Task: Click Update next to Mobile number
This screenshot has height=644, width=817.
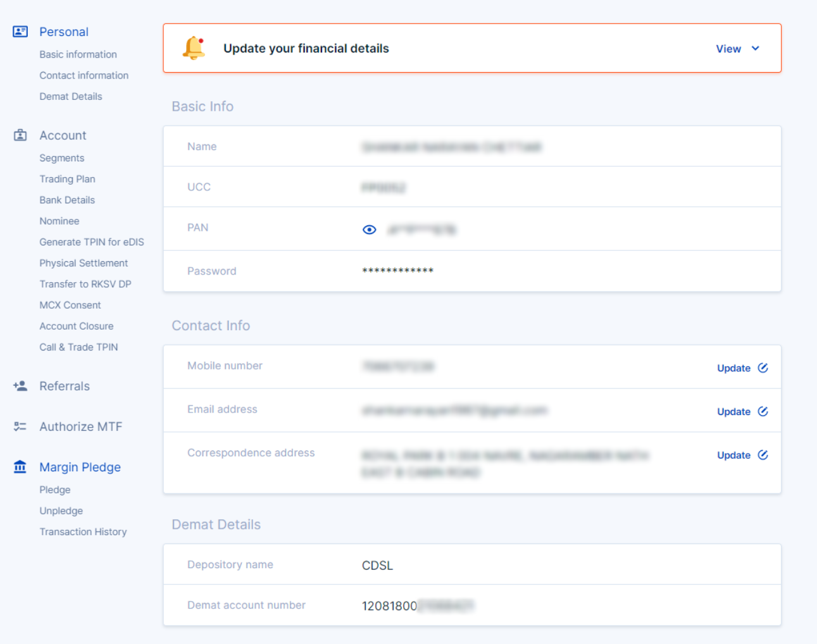Action: click(733, 368)
